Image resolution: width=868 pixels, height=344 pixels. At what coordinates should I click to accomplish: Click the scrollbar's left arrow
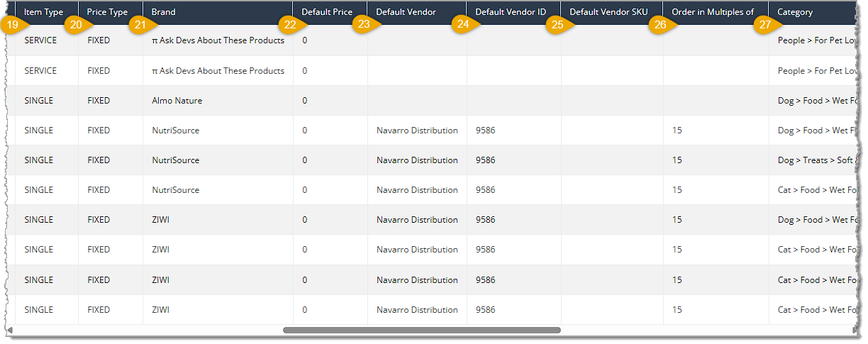[x=9, y=330]
